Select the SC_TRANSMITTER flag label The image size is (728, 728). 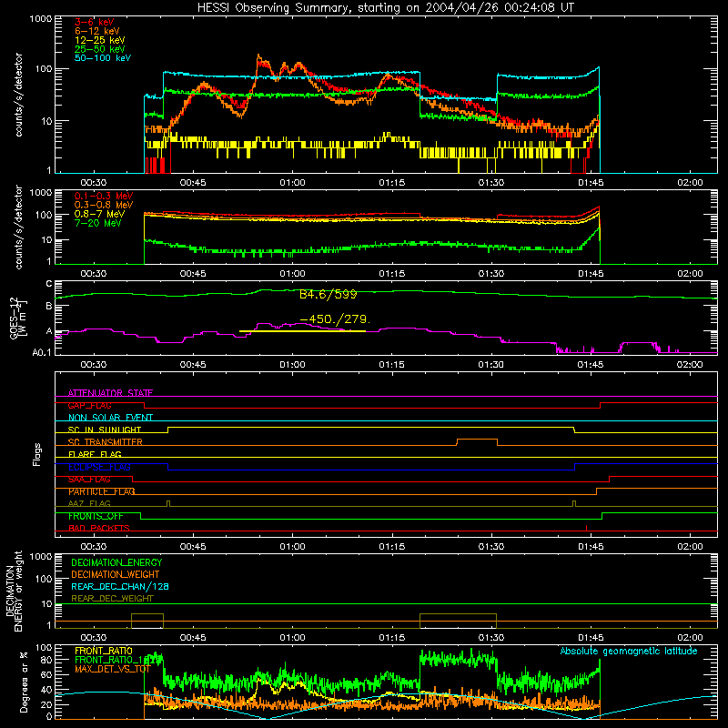pos(106,442)
